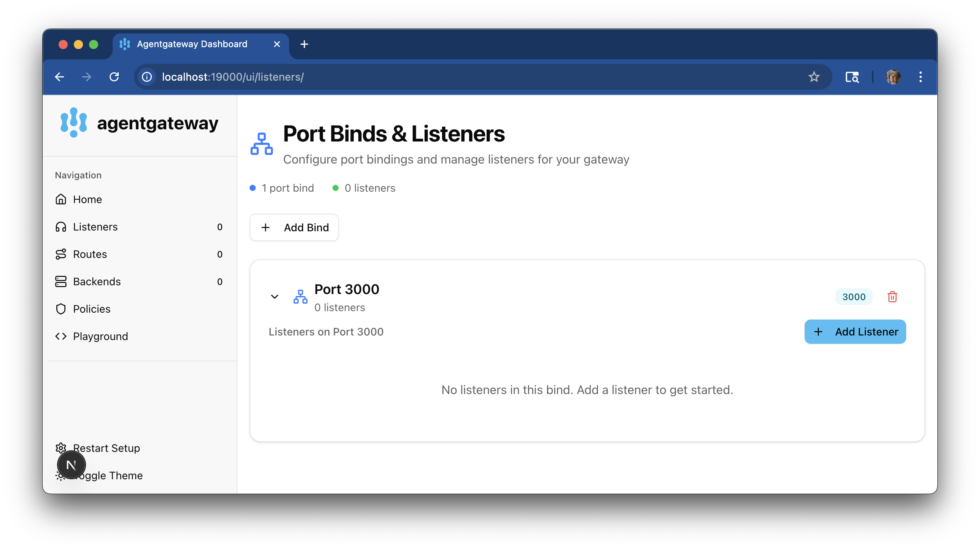
Task: Go to Home in the navigation
Action: click(x=140, y=199)
